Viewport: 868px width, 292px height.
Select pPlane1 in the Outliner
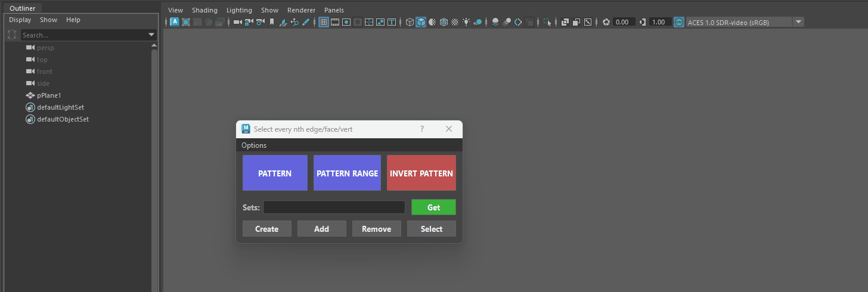coord(49,95)
